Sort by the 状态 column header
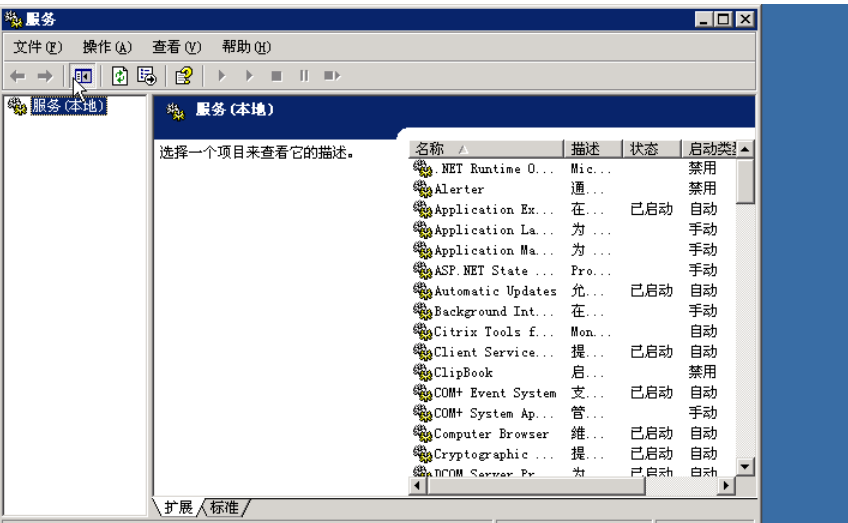 (x=652, y=149)
